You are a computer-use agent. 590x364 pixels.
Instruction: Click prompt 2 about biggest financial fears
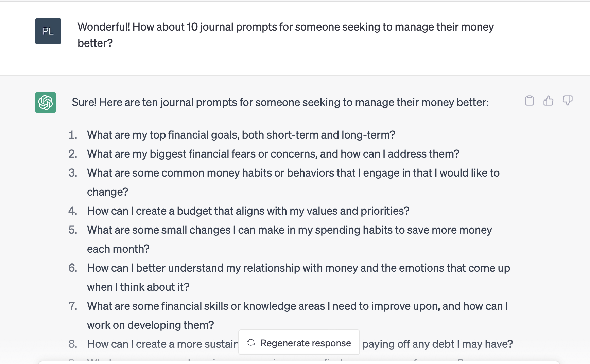(273, 154)
